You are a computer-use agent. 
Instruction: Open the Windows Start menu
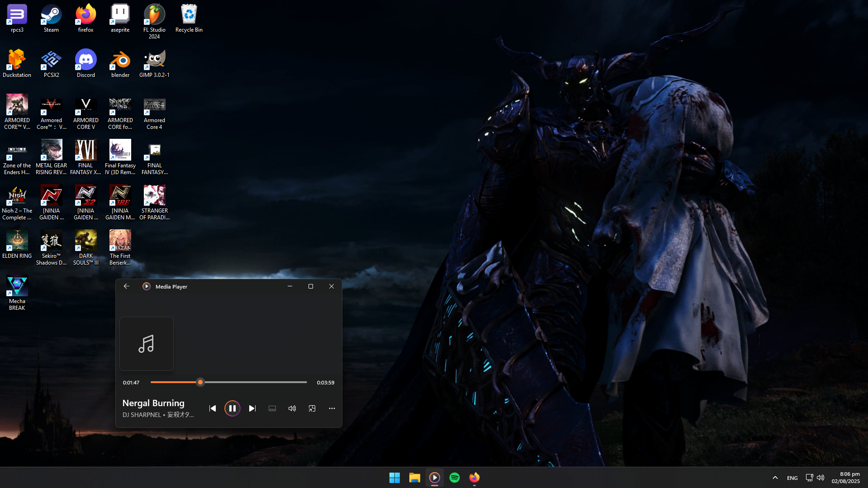pyautogui.click(x=394, y=478)
